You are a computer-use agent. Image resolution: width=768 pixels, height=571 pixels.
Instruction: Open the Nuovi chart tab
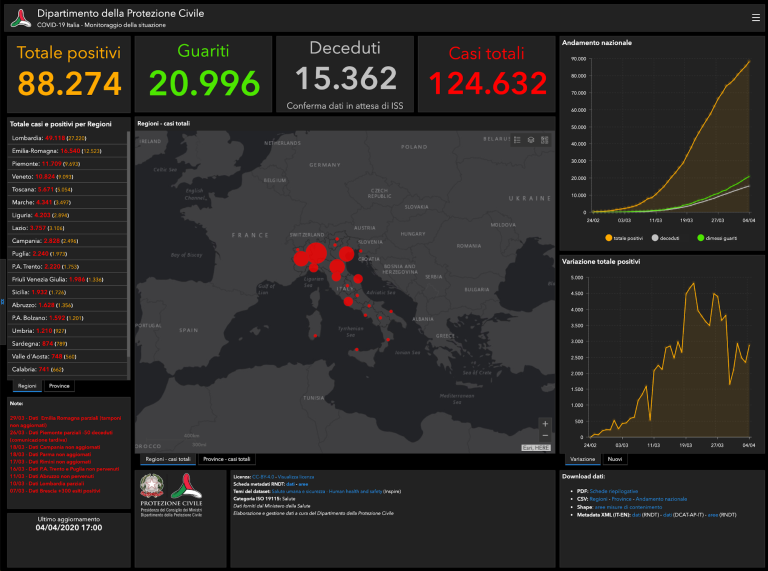click(x=616, y=459)
